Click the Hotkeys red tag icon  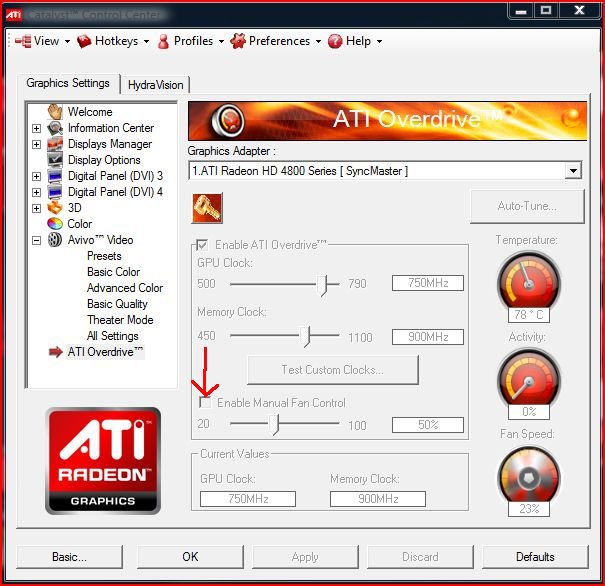tap(84, 41)
